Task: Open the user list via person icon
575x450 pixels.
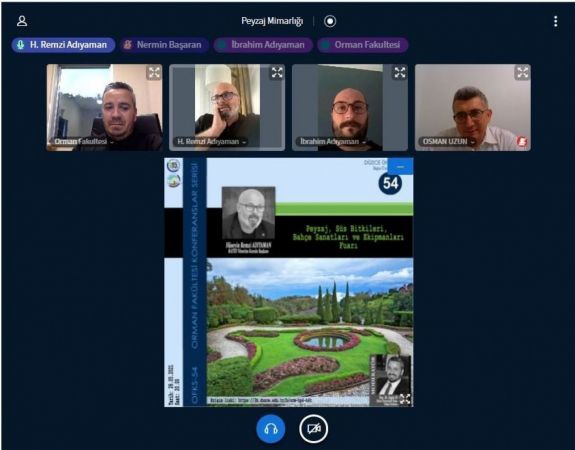Action: [x=22, y=21]
